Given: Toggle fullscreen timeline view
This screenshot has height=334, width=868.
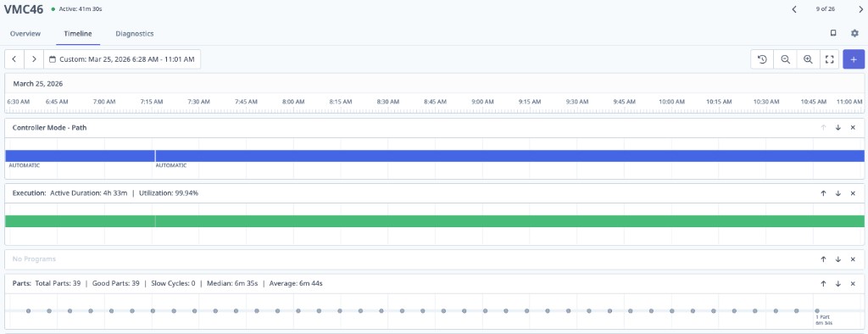Looking at the screenshot, I should pyautogui.click(x=829, y=59).
